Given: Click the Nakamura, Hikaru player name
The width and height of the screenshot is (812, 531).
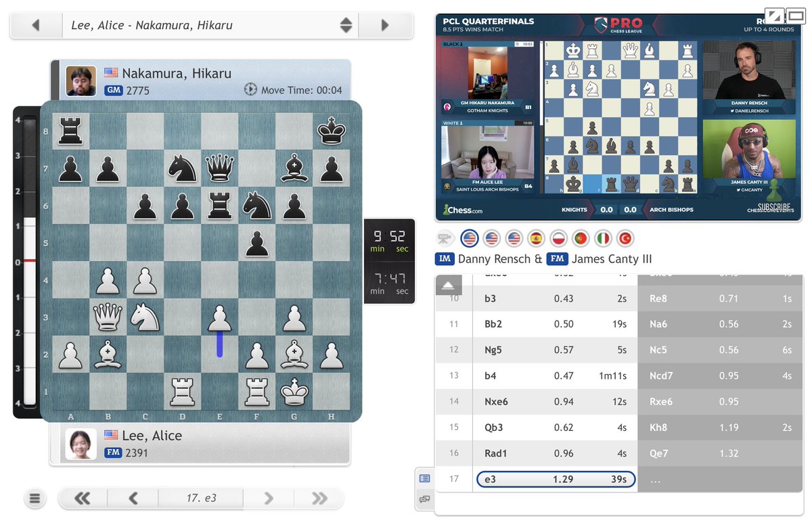Looking at the screenshot, I should click(177, 73).
